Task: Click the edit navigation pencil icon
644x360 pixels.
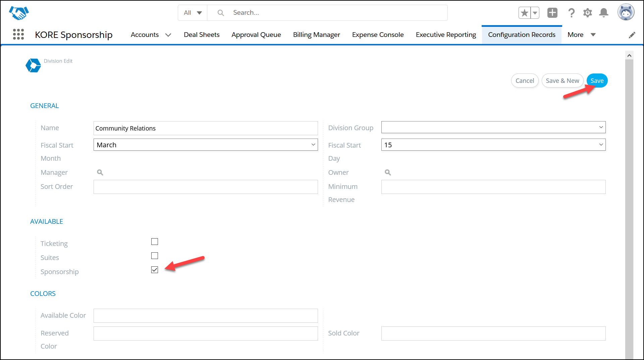Action: coord(632,35)
